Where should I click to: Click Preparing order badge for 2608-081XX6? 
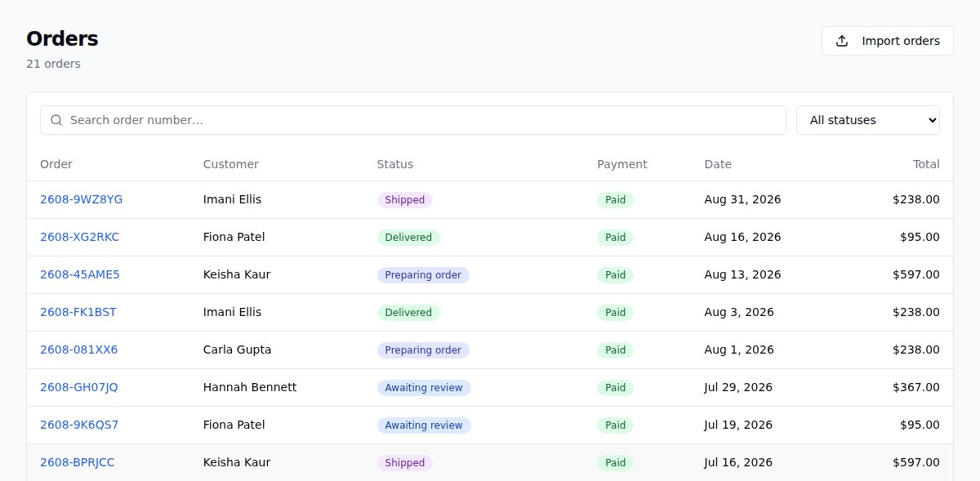(x=423, y=350)
